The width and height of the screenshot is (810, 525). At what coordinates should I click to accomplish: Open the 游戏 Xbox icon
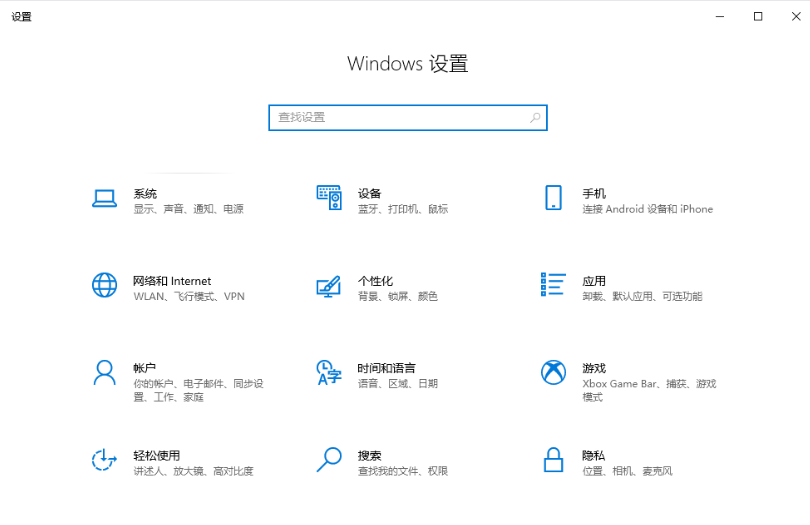[x=553, y=373]
